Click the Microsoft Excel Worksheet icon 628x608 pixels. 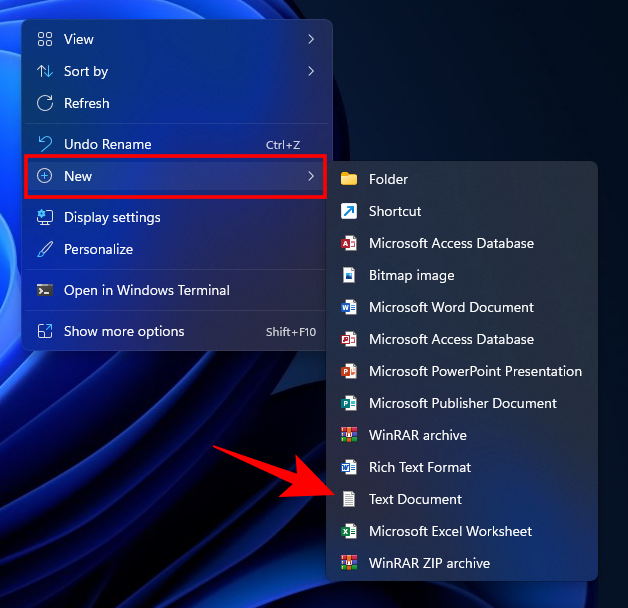click(x=349, y=531)
